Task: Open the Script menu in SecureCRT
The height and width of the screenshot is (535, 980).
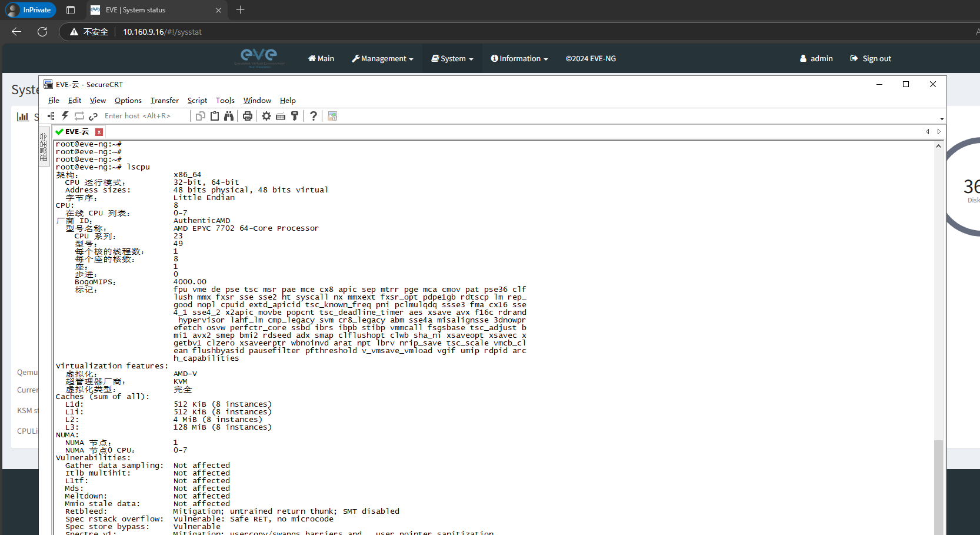Action: (x=197, y=101)
